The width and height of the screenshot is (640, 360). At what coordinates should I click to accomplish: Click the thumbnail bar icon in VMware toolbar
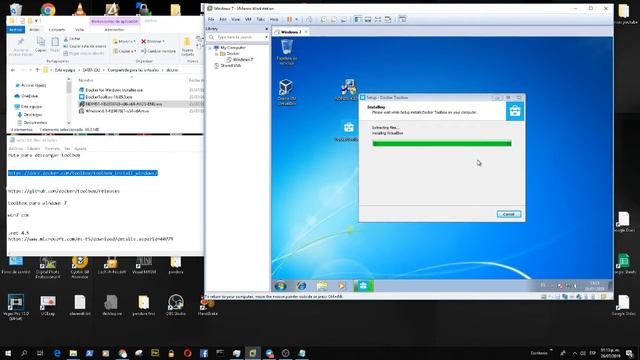[x=368, y=19]
